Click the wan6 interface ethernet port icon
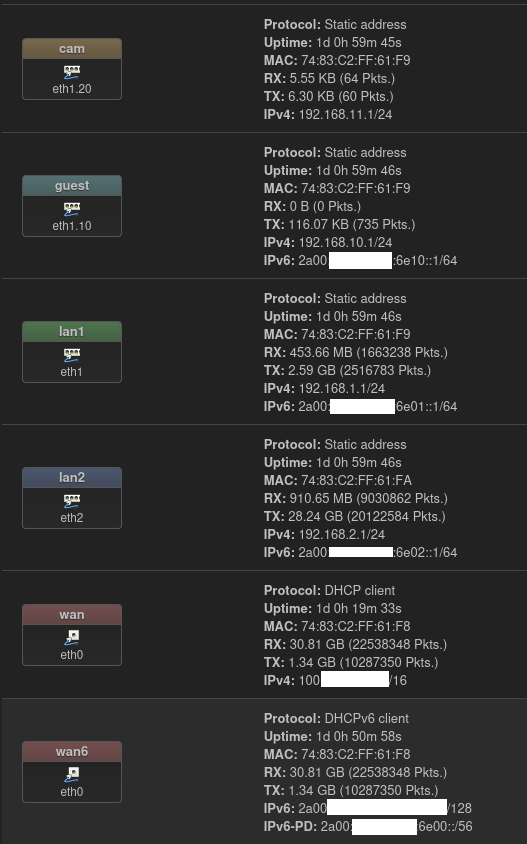 click(x=72, y=774)
